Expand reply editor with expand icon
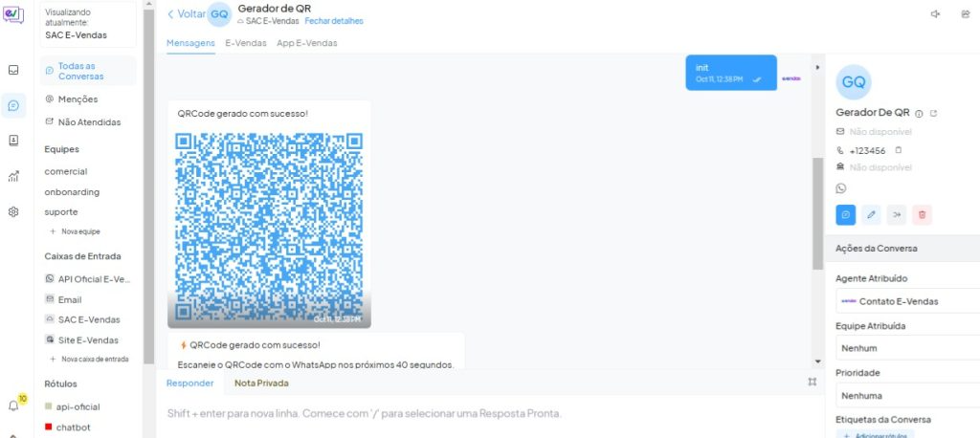The width and height of the screenshot is (980, 438). 812,382
